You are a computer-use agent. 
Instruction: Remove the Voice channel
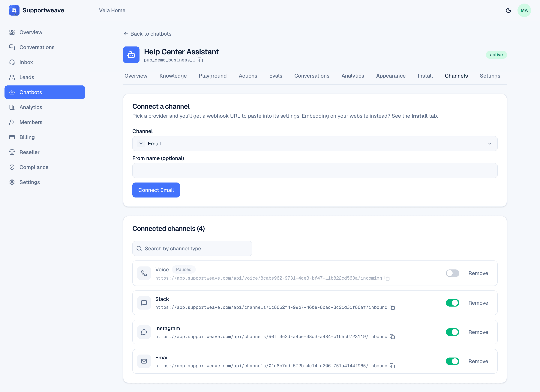click(478, 273)
